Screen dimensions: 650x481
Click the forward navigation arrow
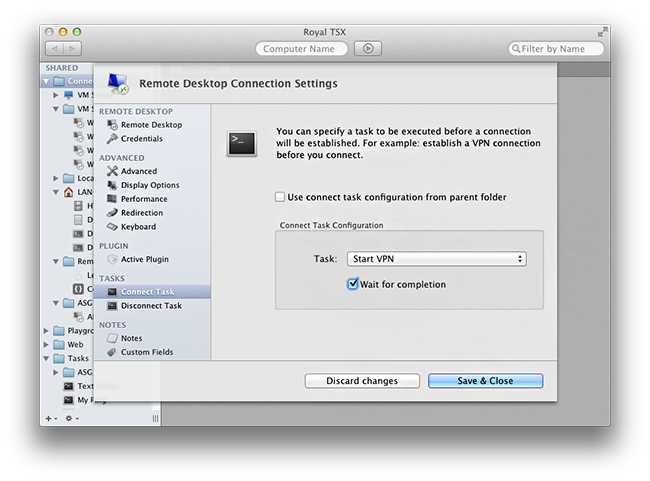[x=72, y=49]
